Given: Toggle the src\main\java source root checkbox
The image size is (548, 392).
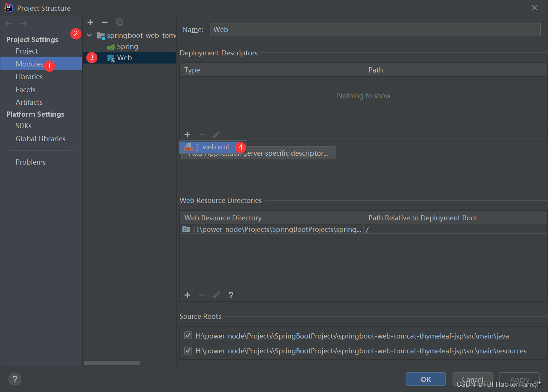Looking at the screenshot, I should click(188, 336).
